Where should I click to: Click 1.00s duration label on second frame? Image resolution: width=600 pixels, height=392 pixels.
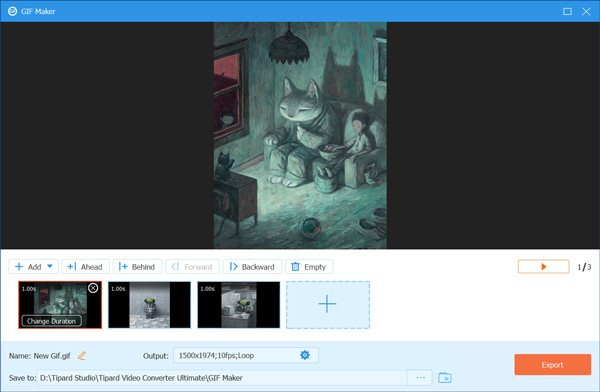118,289
